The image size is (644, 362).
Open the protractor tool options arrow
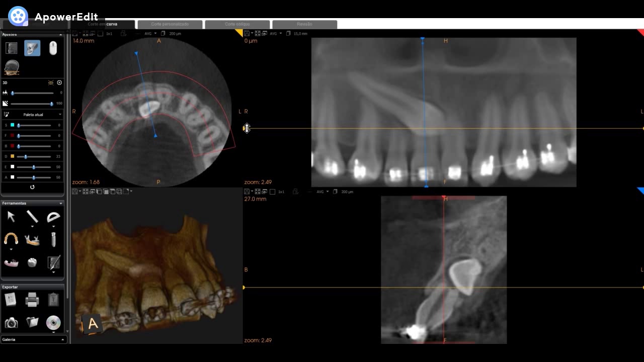tap(53, 226)
